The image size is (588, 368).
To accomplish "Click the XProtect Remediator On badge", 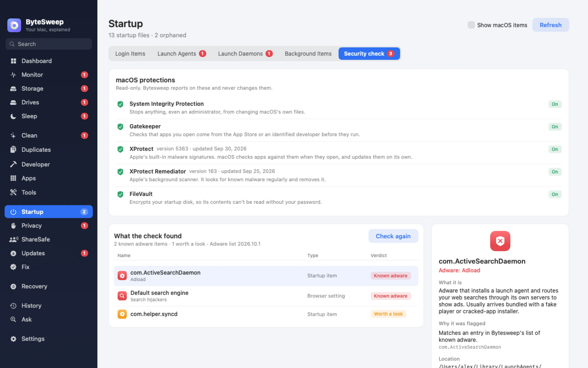I will [555, 172].
